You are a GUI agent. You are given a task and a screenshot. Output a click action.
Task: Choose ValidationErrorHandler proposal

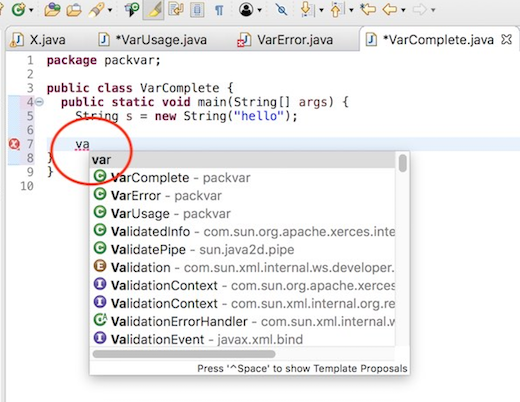click(243, 322)
